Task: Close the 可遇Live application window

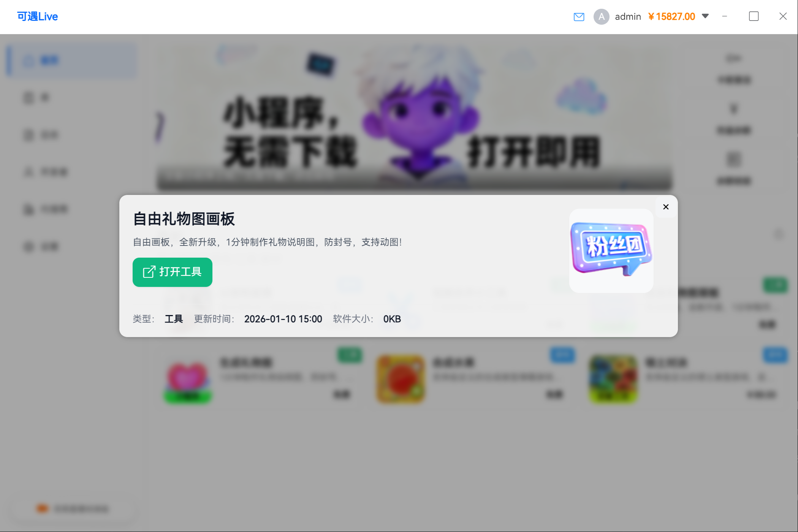Action: (x=783, y=16)
